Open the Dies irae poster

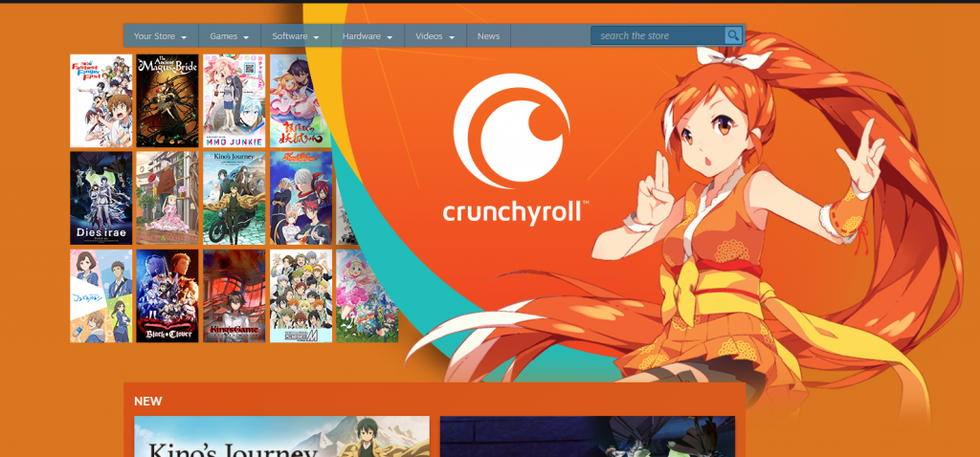(x=101, y=198)
